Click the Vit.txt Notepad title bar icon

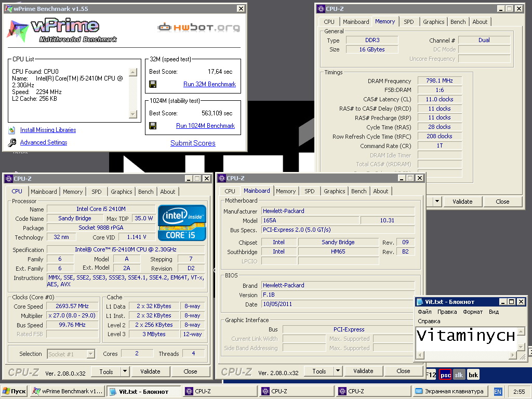420,302
